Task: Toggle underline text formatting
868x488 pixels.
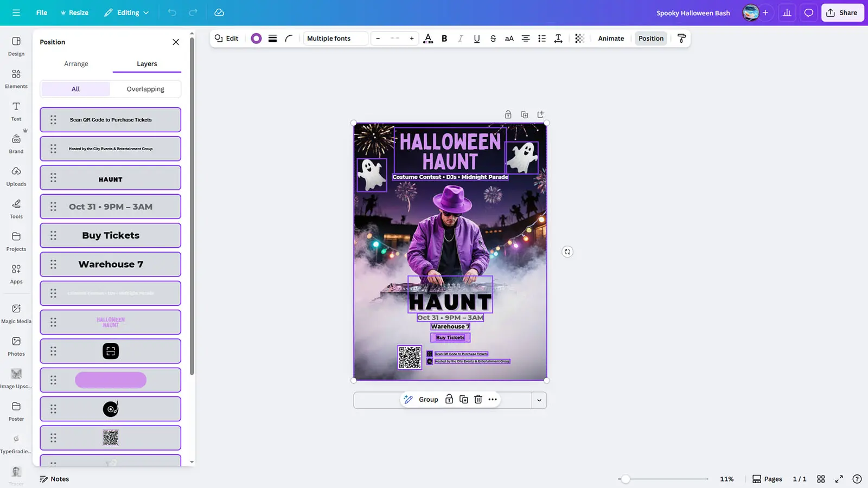Action: click(x=476, y=38)
